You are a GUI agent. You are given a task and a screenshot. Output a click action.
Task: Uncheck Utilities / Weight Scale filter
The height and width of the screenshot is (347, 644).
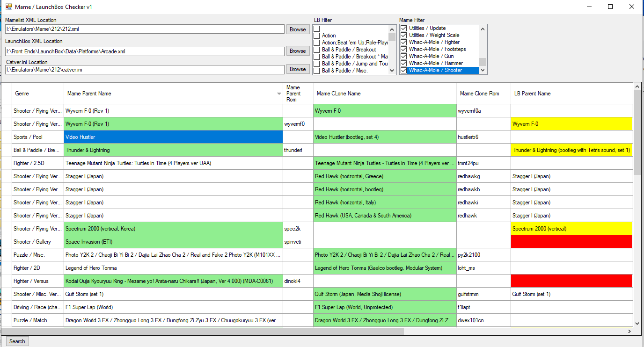click(x=404, y=35)
